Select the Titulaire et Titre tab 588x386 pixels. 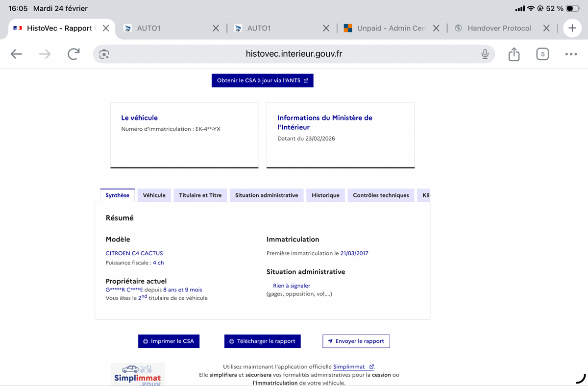click(x=200, y=195)
